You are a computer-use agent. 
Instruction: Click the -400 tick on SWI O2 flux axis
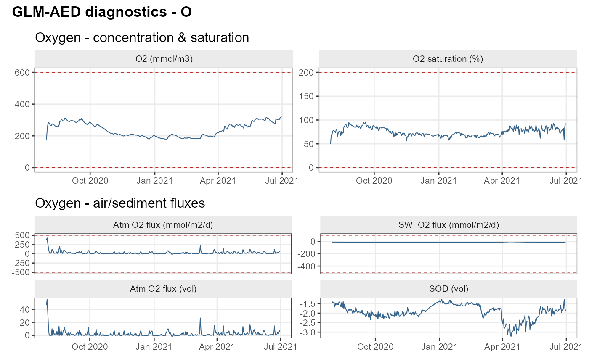(306, 266)
